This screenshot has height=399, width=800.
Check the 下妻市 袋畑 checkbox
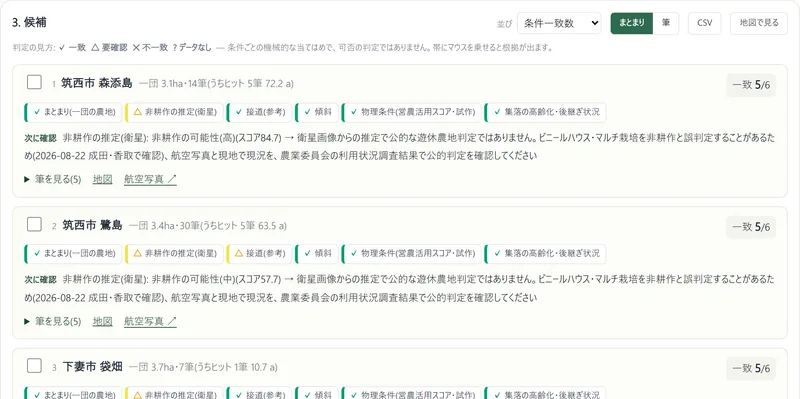(34, 366)
